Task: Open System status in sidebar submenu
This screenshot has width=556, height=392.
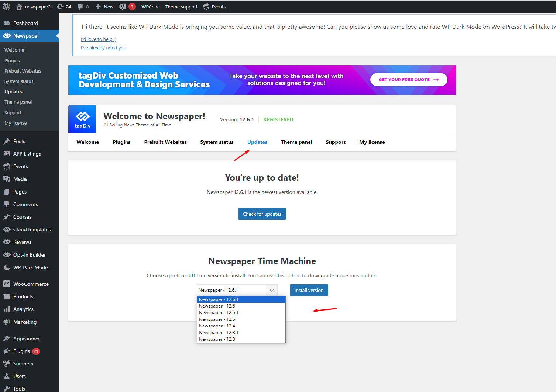Action: [x=19, y=81]
